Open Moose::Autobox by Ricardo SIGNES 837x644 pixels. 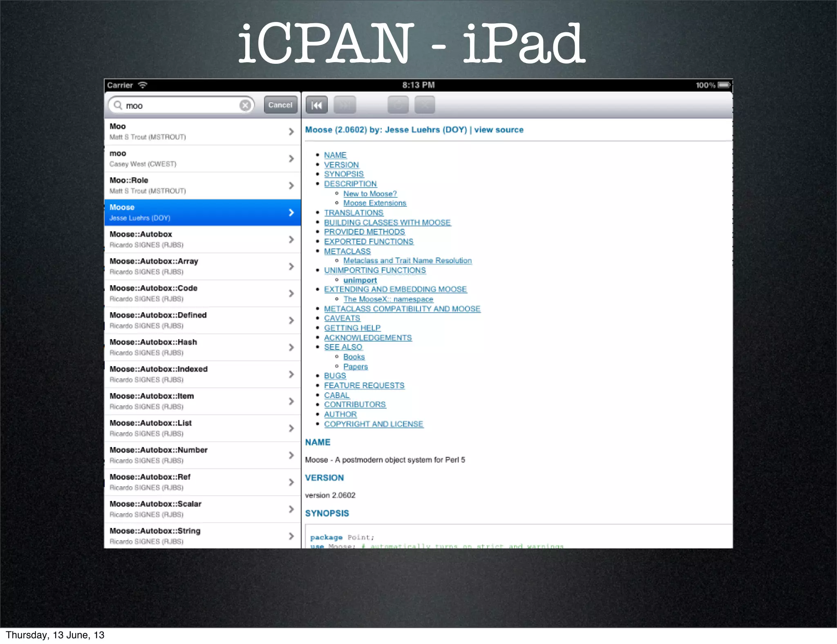(203, 239)
